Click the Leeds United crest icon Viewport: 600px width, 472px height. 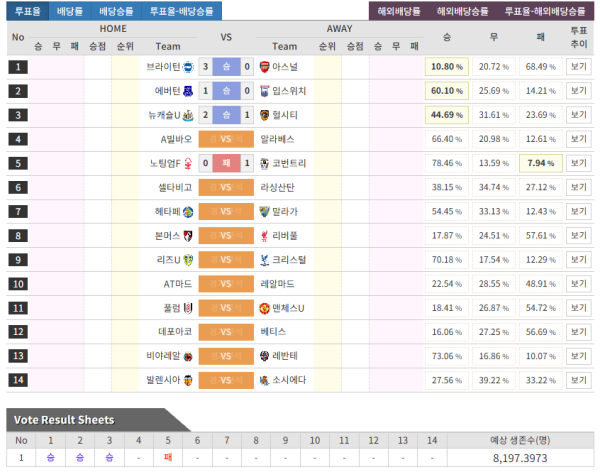pyautogui.click(x=188, y=260)
